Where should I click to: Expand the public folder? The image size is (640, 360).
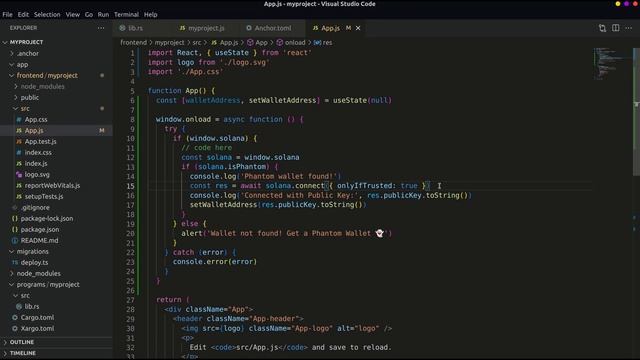tap(29, 98)
